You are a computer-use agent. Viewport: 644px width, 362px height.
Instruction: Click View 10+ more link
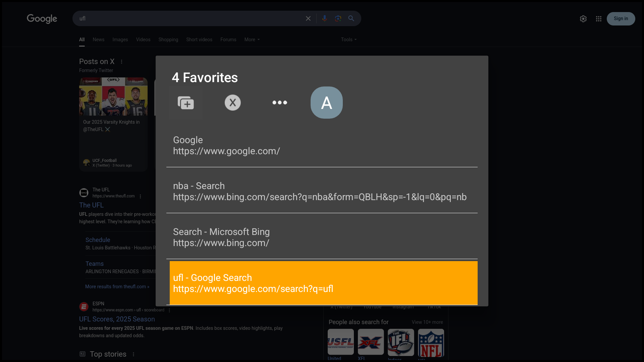point(427,322)
